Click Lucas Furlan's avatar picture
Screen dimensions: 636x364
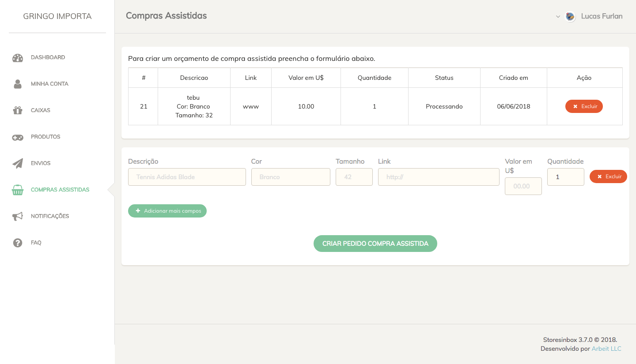click(570, 17)
